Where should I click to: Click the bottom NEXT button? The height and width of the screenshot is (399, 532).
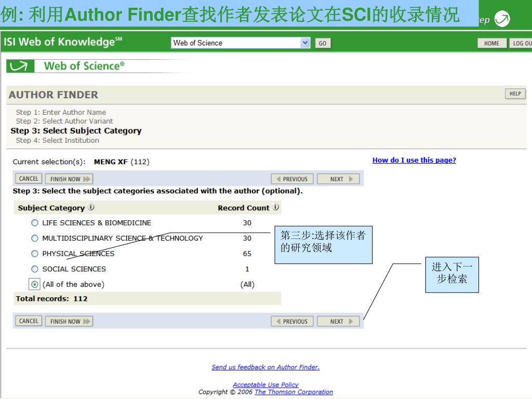[338, 321]
